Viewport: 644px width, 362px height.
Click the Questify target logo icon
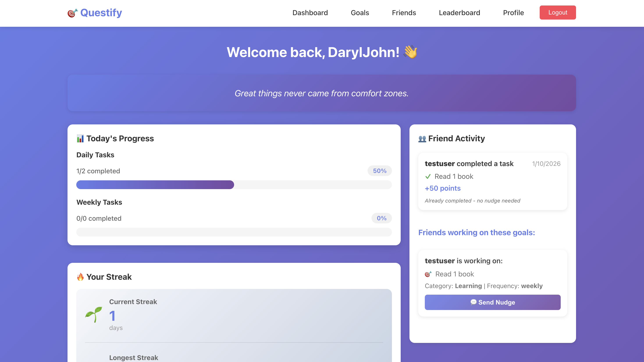(73, 13)
